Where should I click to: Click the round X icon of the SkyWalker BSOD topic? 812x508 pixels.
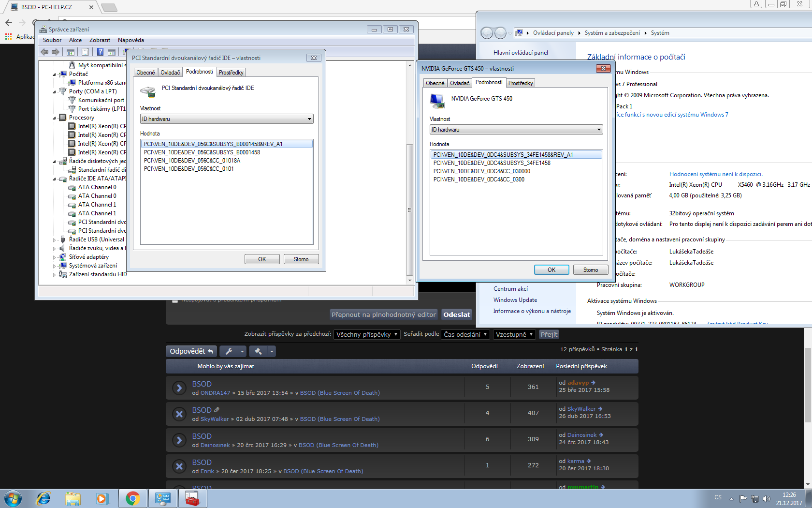[x=179, y=414]
